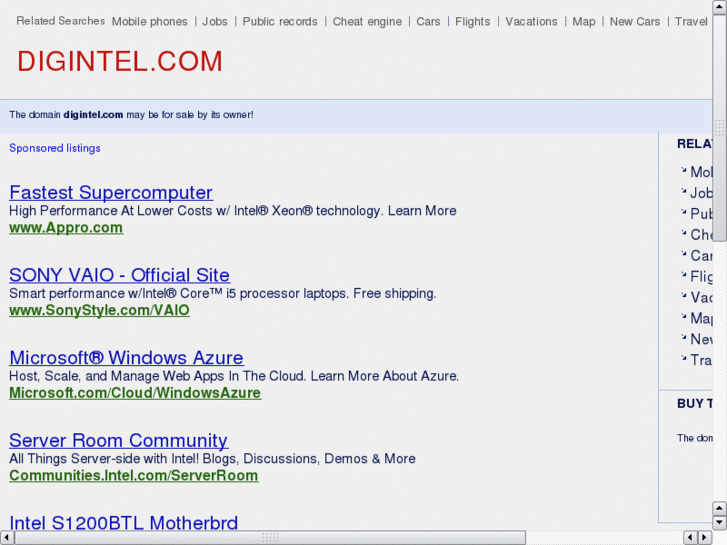Screen dimensions: 727x545
Task: Open the New Cars top link
Action: point(635,22)
